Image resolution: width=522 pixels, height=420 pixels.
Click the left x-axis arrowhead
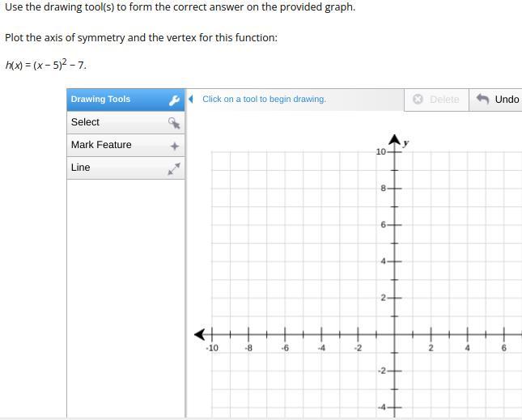[x=200, y=334]
